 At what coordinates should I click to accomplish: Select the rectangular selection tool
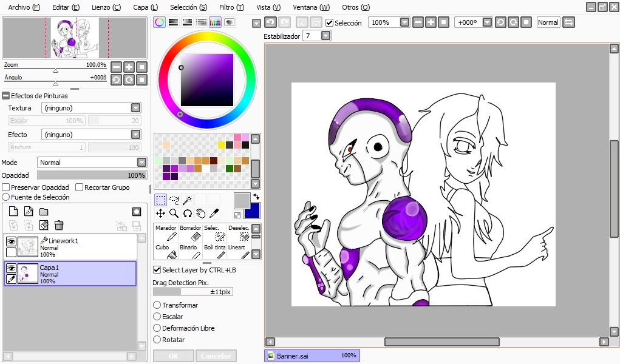click(x=160, y=200)
